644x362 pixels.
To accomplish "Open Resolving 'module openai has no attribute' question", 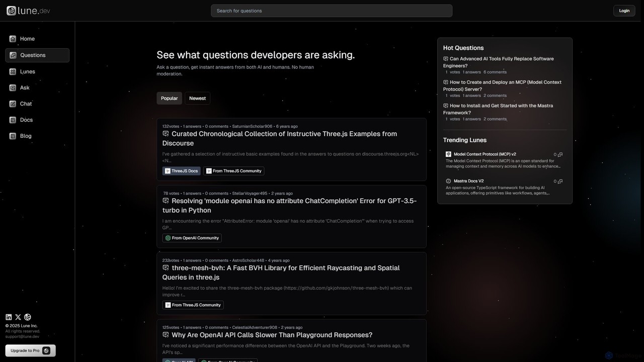I will coord(289,205).
